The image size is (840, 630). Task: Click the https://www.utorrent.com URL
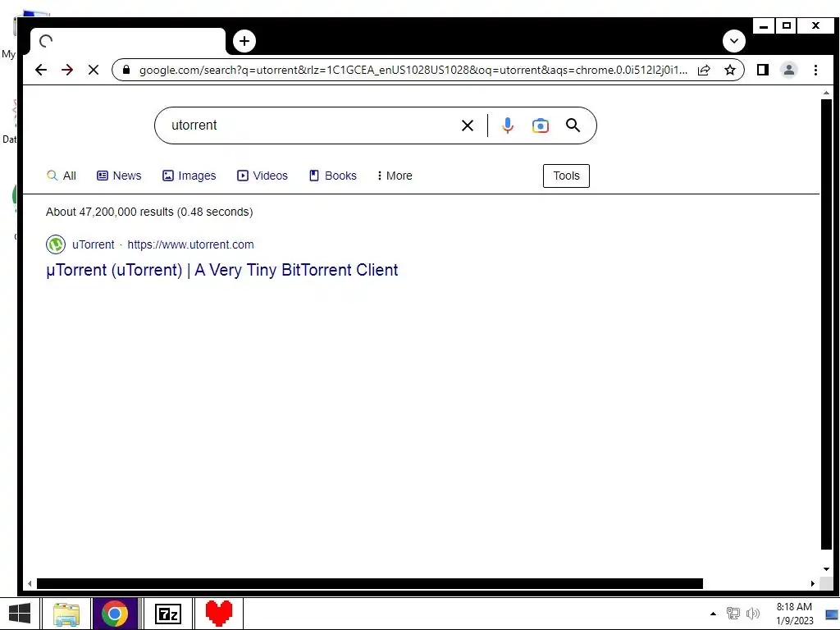[x=190, y=244]
